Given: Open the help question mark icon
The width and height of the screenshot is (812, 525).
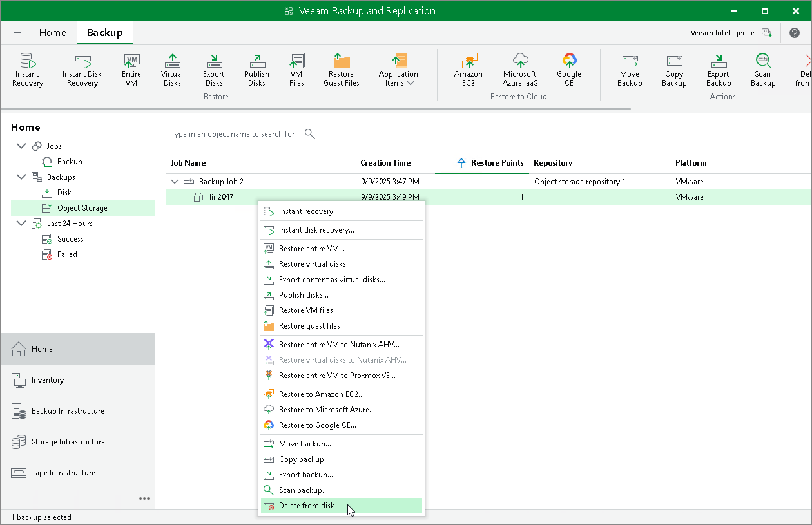Looking at the screenshot, I should (794, 33).
